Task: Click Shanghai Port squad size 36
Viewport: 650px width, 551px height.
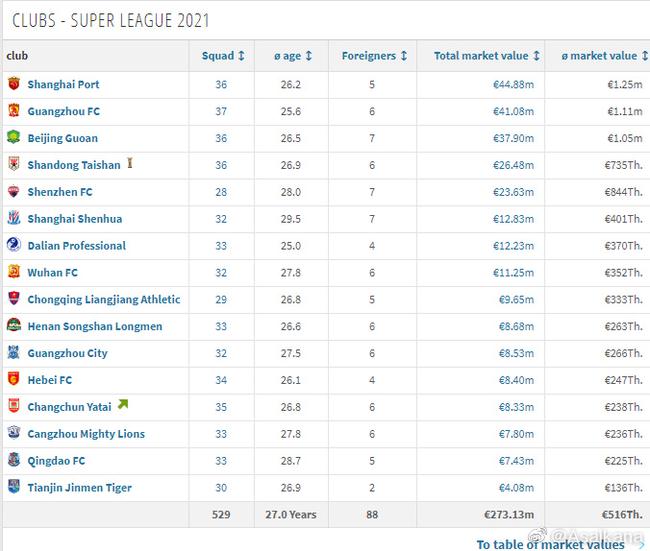Action: click(x=221, y=85)
